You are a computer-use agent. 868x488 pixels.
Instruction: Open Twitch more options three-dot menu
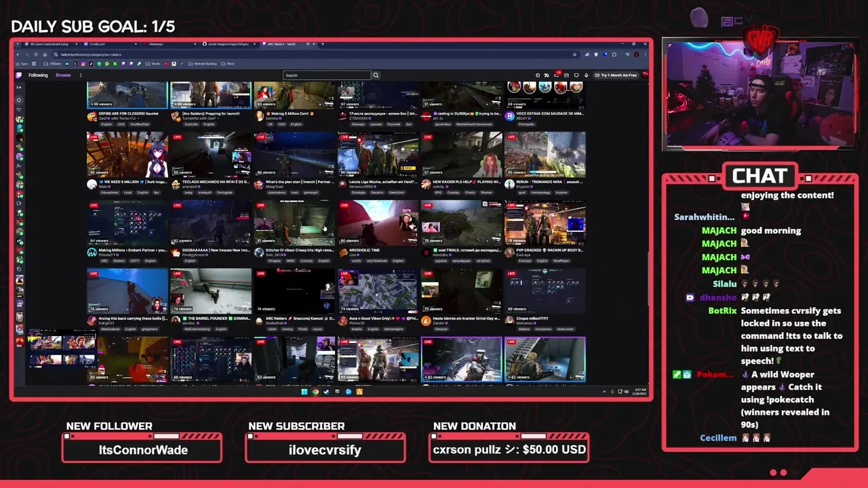coord(81,75)
